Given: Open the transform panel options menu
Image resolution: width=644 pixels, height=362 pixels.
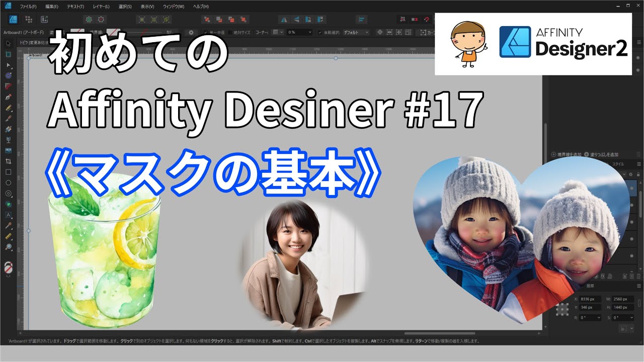Looking at the screenshot, I should [x=639, y=286].
